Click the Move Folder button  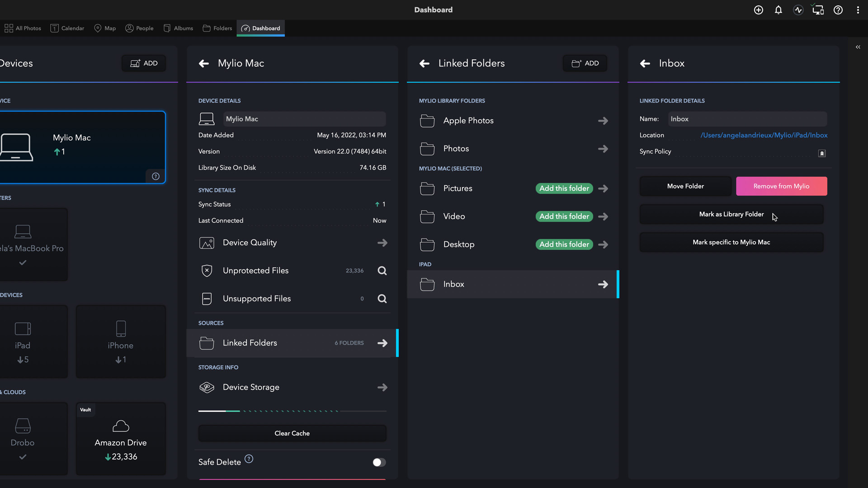point(685,186)
